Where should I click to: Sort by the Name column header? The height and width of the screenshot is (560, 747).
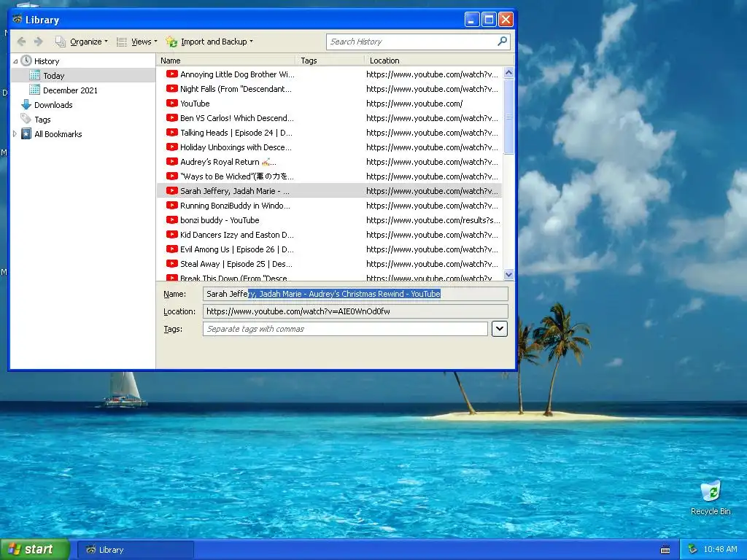pyautogui.click(x=226, y=61)
